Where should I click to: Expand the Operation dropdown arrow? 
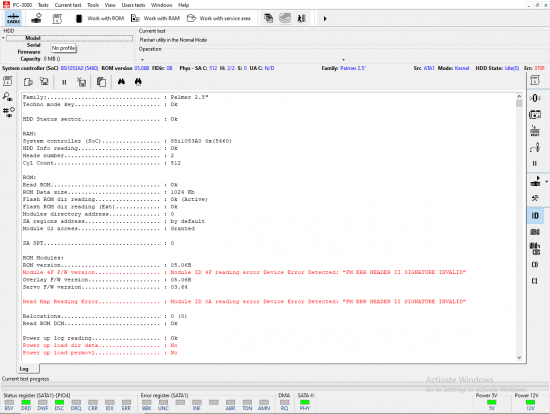343,60
